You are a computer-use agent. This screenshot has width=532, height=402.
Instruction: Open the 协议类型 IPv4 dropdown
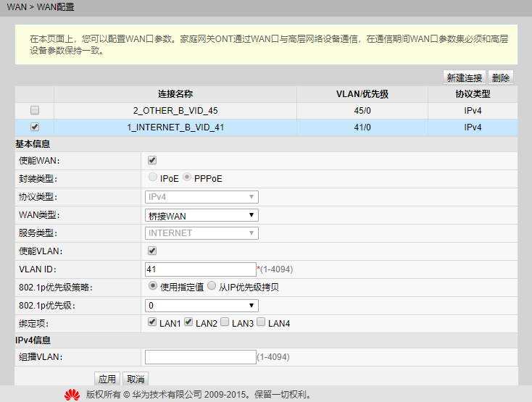click(x=201, y=197)
